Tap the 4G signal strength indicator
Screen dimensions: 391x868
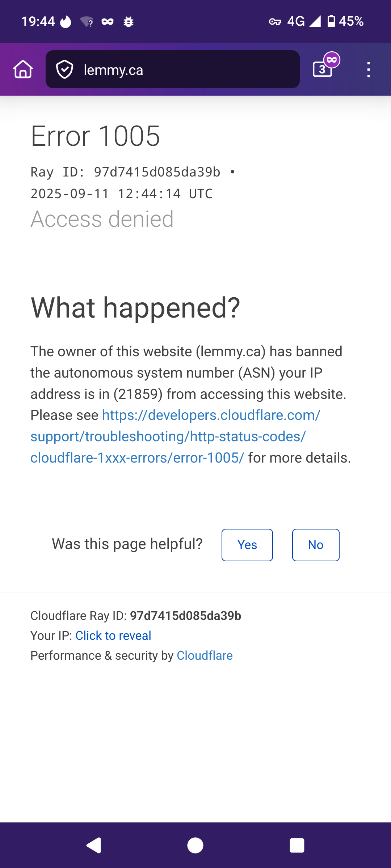(x=304, y=21)
